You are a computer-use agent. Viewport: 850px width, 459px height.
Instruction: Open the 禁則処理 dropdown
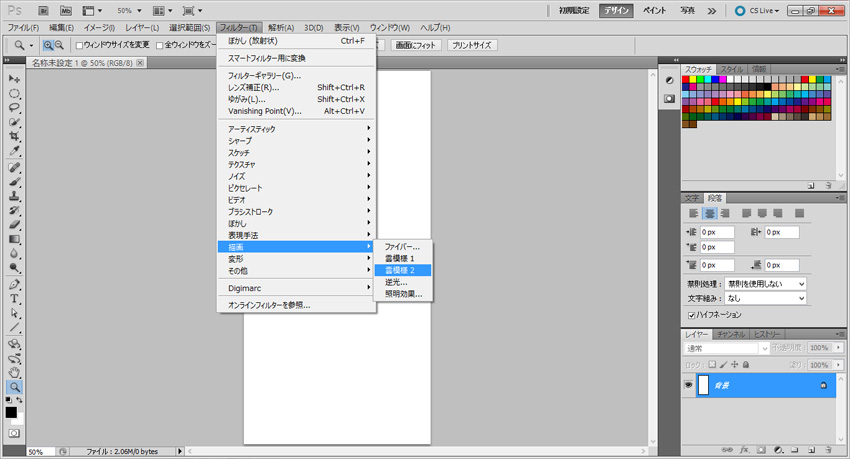[x=766, y=284]
